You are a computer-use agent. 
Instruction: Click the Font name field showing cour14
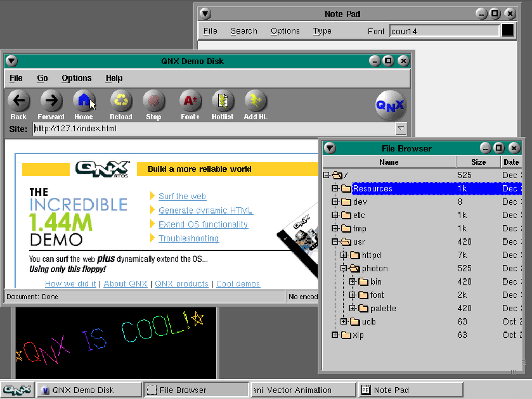(x=444, y=31)
